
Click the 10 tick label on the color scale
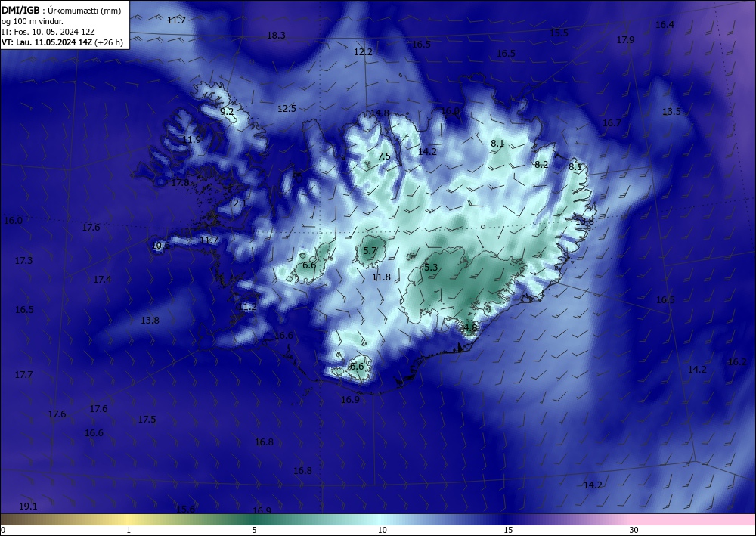tap(383, 530)
